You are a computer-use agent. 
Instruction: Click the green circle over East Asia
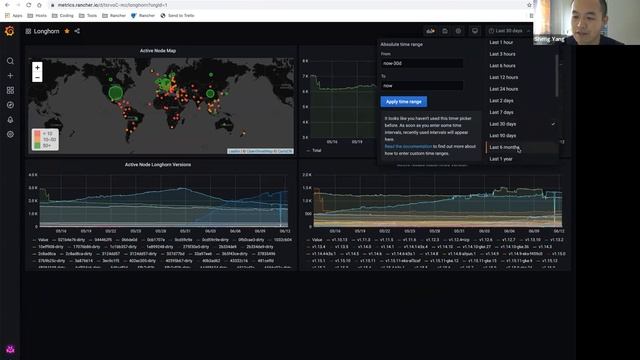coord(210,93)
